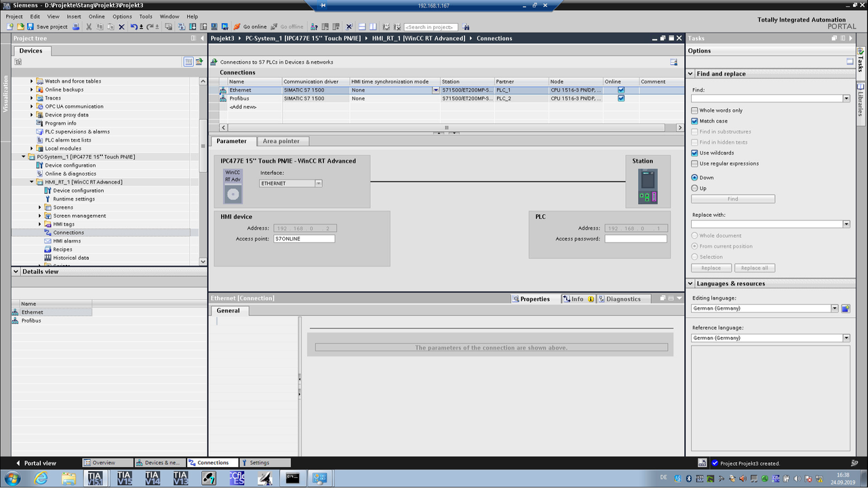Image resolution: width=868 pixels, height=488 pixels.
Task: Click the editing language globe icon
Action: (x=846, y=308)
